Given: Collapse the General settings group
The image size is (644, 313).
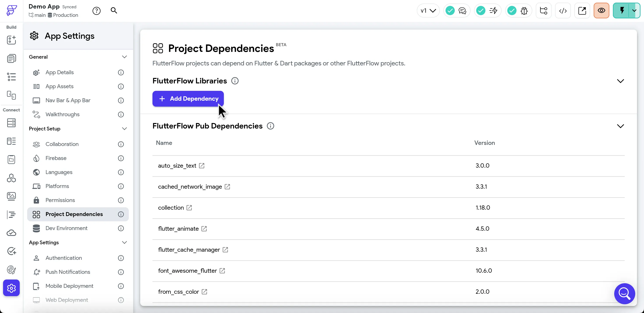Looking at the screenshot, I should [124, 57].
